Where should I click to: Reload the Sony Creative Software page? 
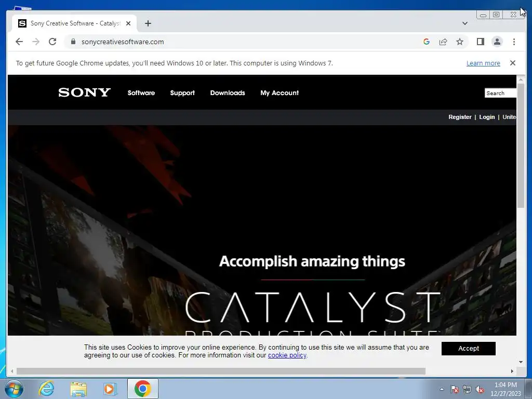click(52, 42)
